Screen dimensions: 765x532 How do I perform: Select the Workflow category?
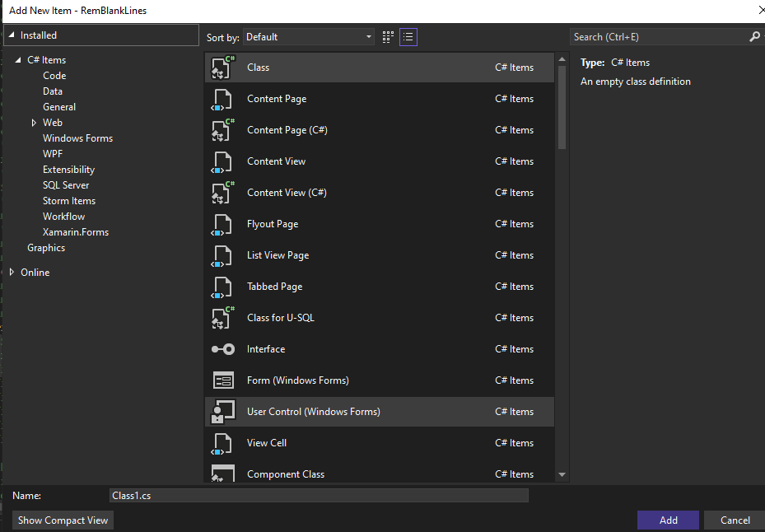(x=63, y=217)
